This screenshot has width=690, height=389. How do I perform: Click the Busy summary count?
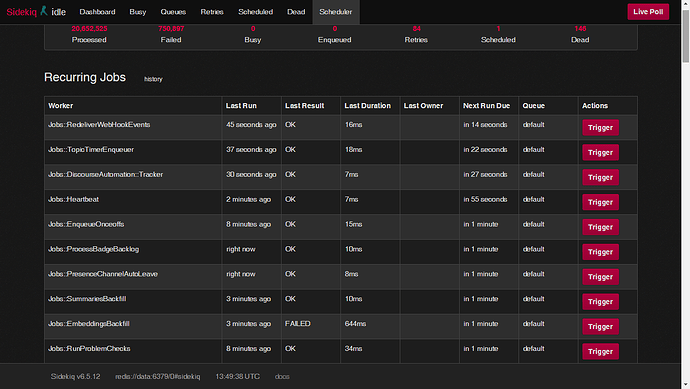point(253,29)
